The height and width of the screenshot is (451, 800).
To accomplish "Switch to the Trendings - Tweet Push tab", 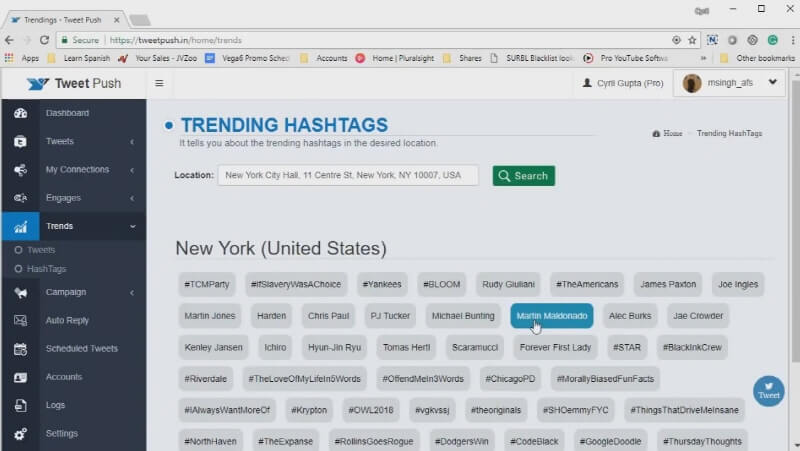I will tap(64, 20).
